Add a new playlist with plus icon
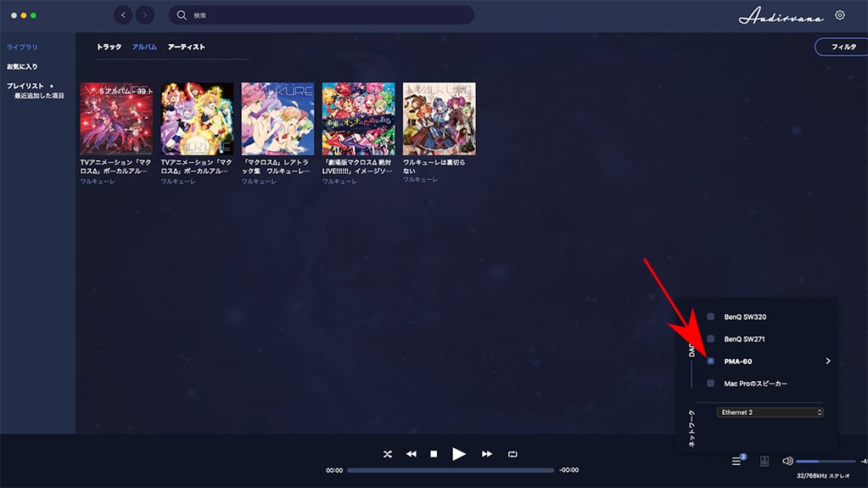Screen dimensions: 868x488 tap(52, 86)
